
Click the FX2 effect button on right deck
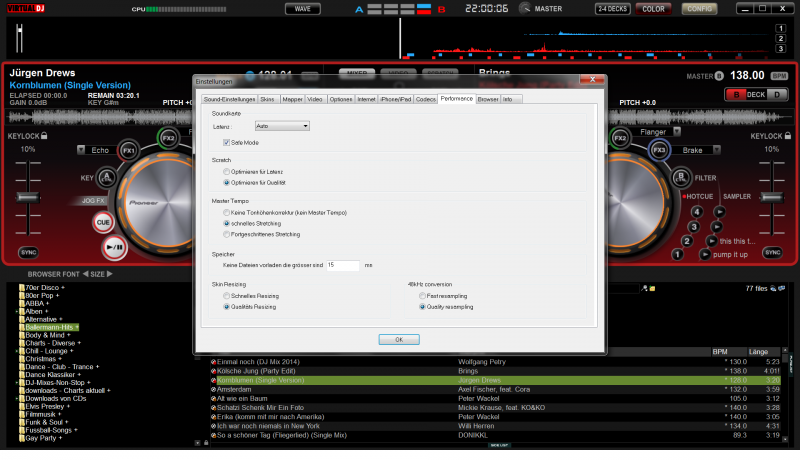[620, 138]
